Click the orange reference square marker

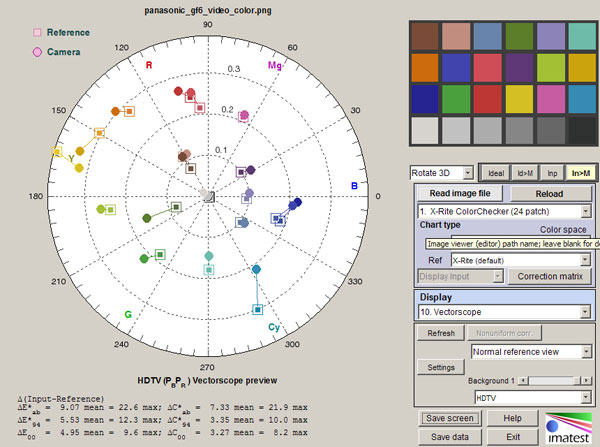pyautogui.click(x=129, y=111)
